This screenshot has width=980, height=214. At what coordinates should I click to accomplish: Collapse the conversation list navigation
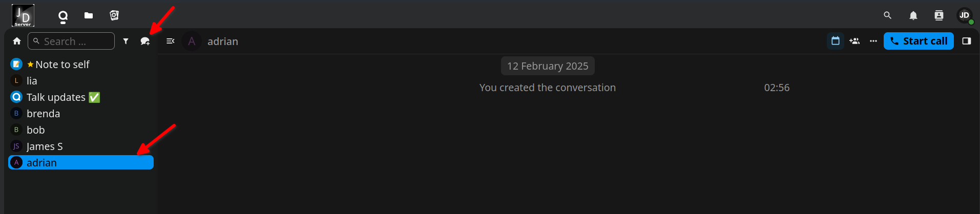(x=171, y=41)
